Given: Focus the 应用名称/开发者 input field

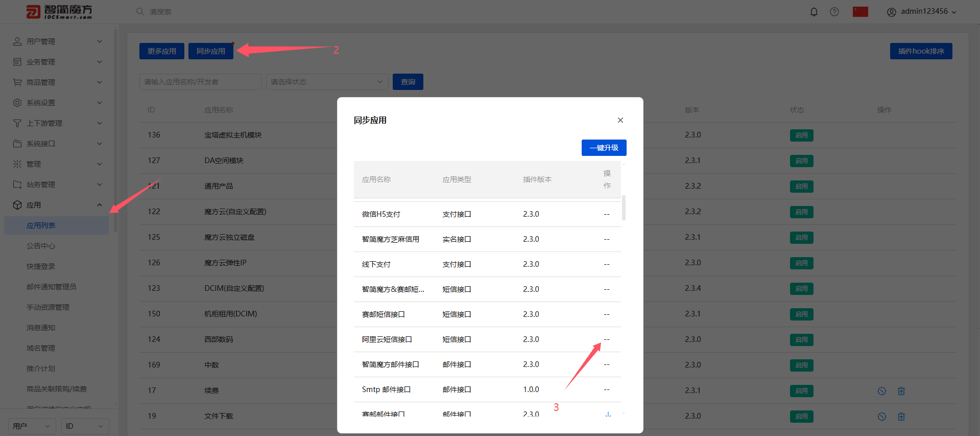Looking at the screenshot, I should (x=201, y=82).
